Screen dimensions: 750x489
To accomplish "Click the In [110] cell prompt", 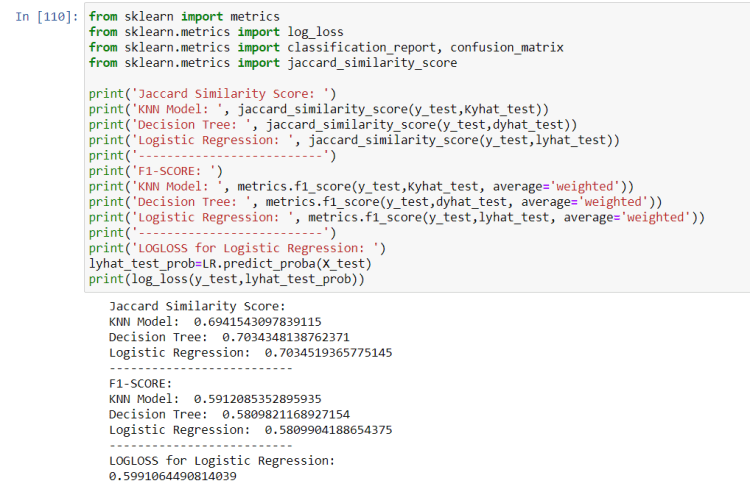I will tap(47, 17).
